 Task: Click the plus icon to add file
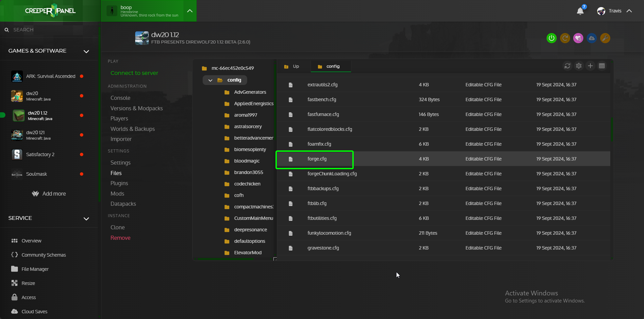[x=590, y=66]
